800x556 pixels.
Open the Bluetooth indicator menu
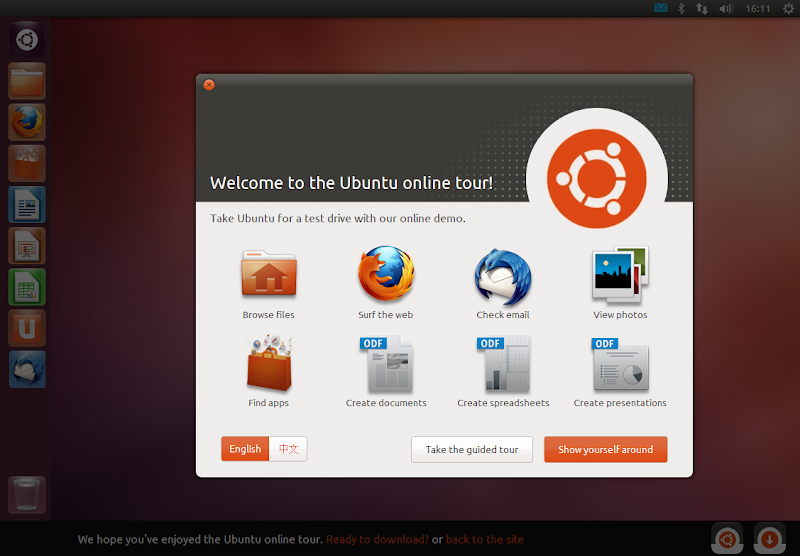(x=681, y=8)
